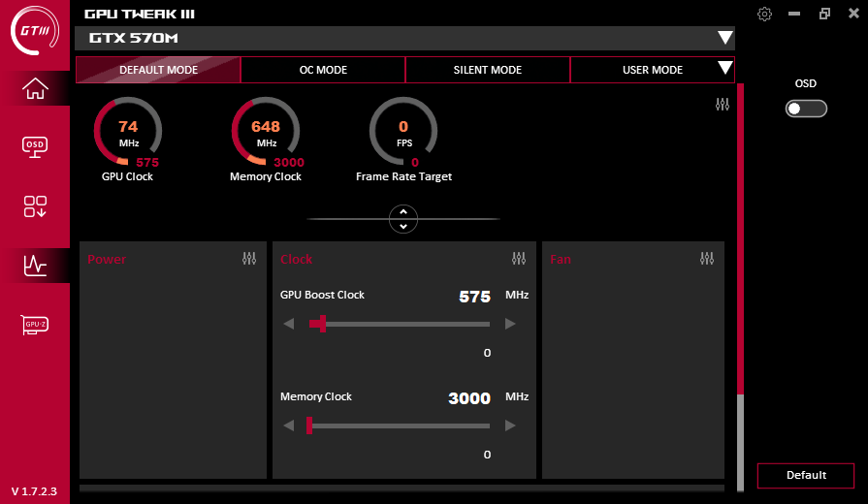Click the GPU Clock gauge
Image resolution: width=868 pixels, height=504 pixels.
[128, 132]
